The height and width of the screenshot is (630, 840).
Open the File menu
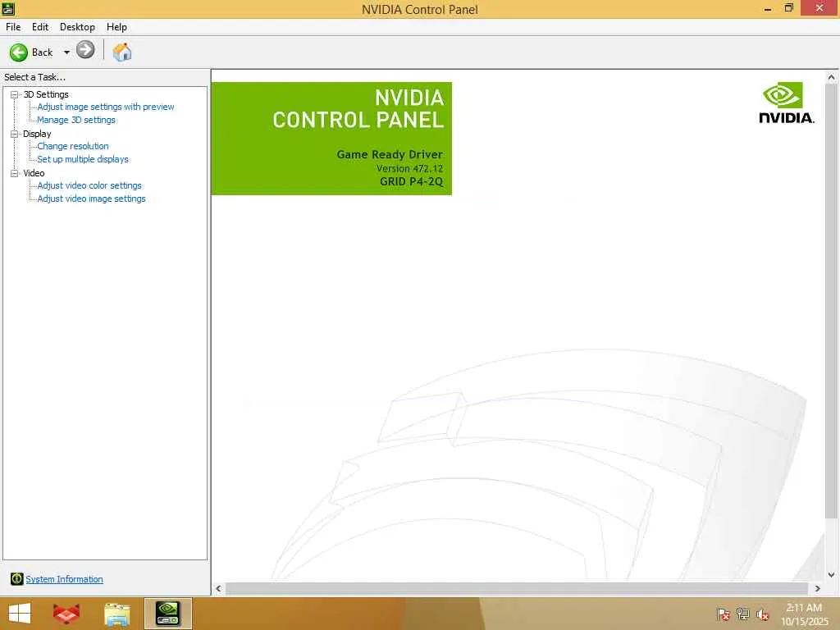point(13,27)
